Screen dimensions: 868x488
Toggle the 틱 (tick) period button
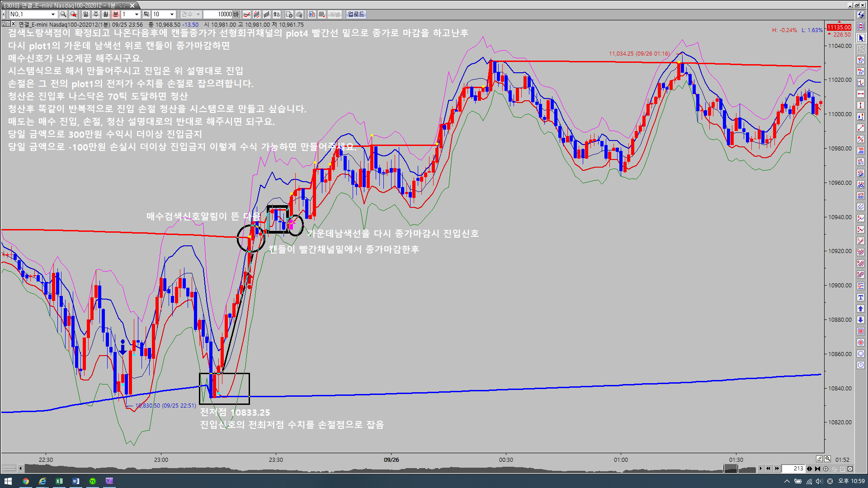[146, 14]
